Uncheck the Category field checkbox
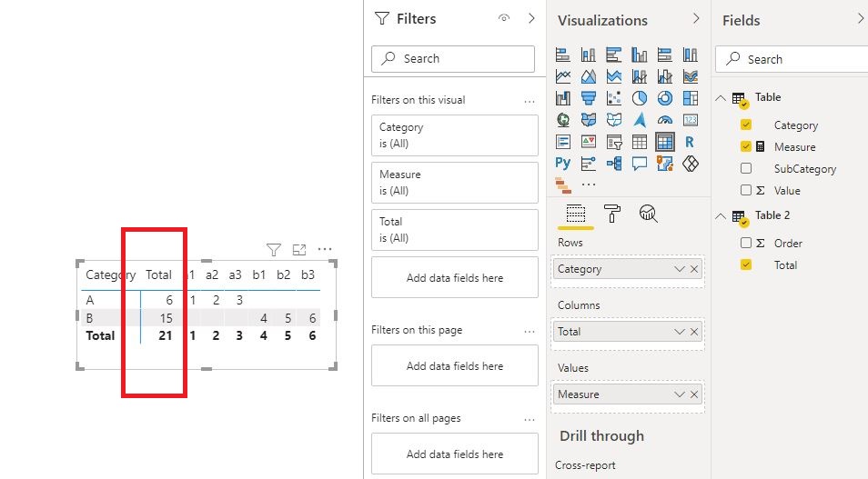The image size is (868, 479). coord(746,125)
